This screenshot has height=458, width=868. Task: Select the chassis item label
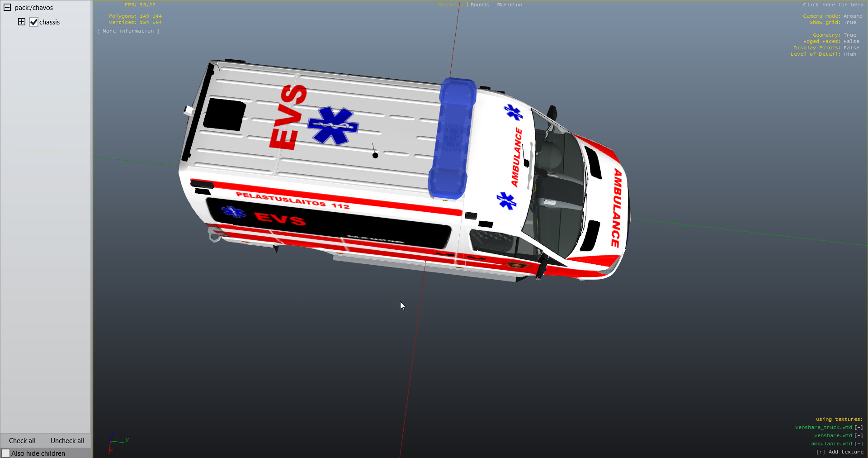click(49, 22)
